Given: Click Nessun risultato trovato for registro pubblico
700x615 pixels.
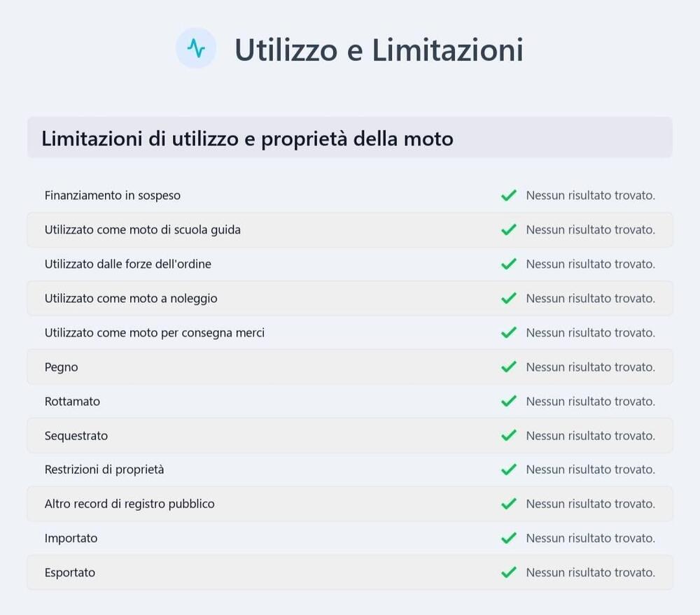Looking at the screenshot, I should point(590,504).
